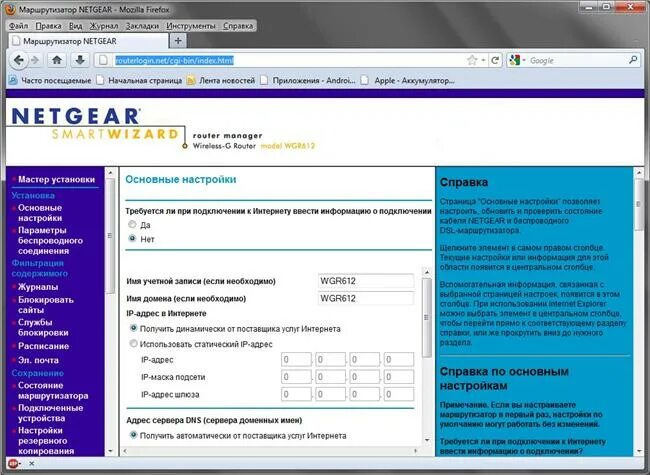The height and width of the screenshot is (475, 650).
Task: Open the 'Лента новостей' feed bookmark
Action: pyautogui.click(x=221, y=80)
